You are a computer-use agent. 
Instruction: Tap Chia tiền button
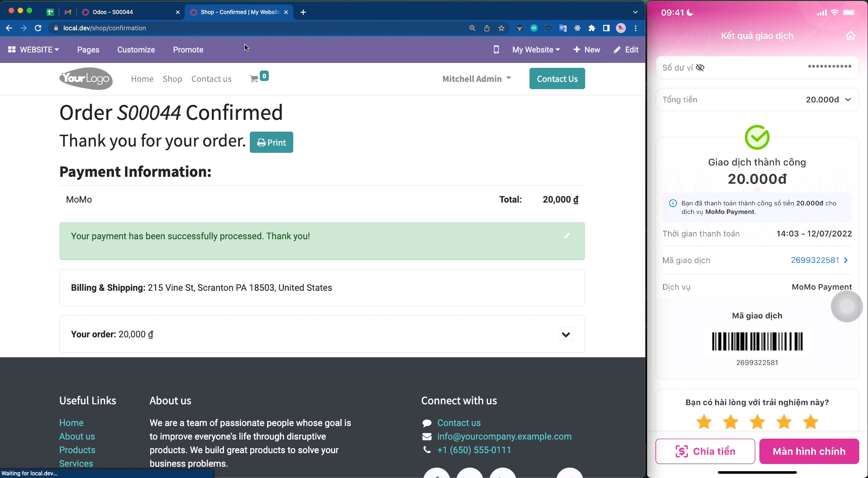(x=705, y=451)
